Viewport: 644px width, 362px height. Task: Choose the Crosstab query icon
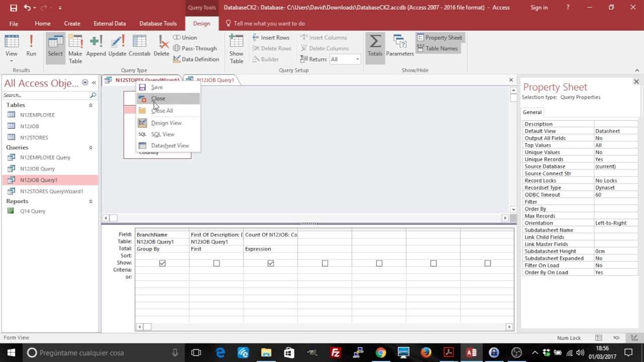pyautogui.click(x=139, y=46)
